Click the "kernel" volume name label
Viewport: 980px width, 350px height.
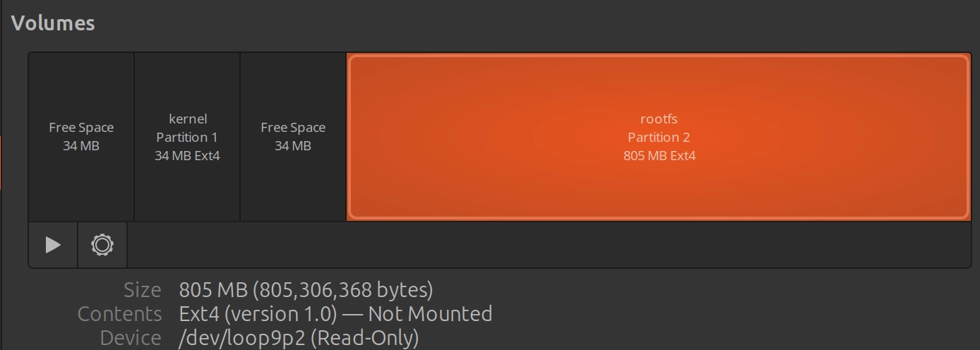[x=188, y=119]
